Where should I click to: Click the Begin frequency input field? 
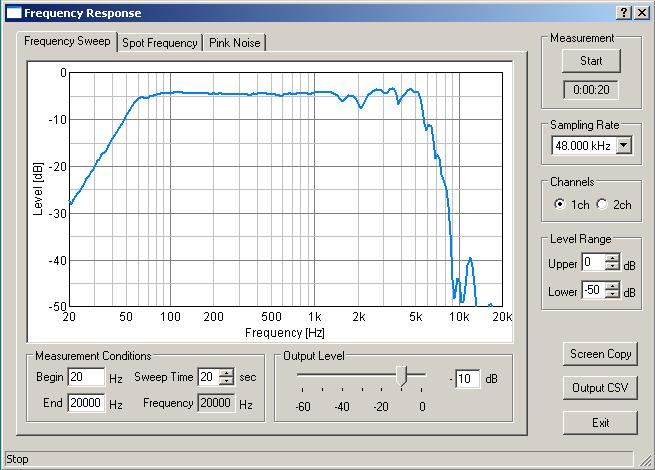coord(86,378)
